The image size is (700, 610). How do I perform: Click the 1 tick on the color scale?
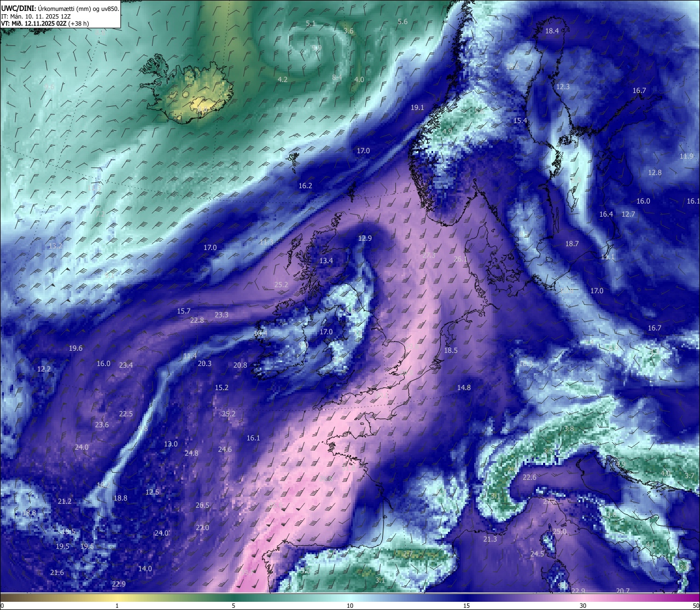coord(117,606)
